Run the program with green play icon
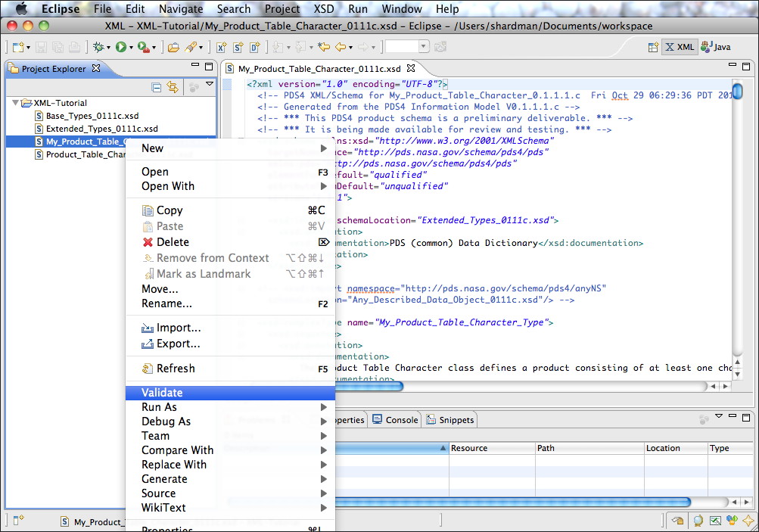The image size is (759, 532). (x=121, y=47)
